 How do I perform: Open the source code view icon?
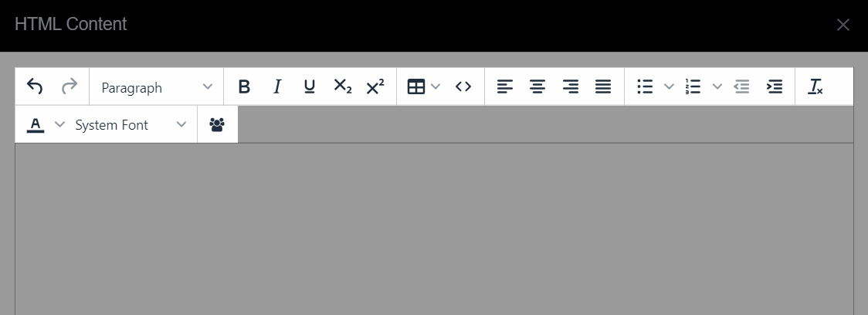point(463,87)
